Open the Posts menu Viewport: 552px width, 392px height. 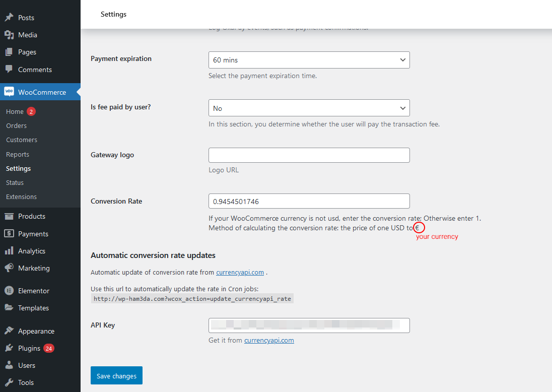point(26,18)
